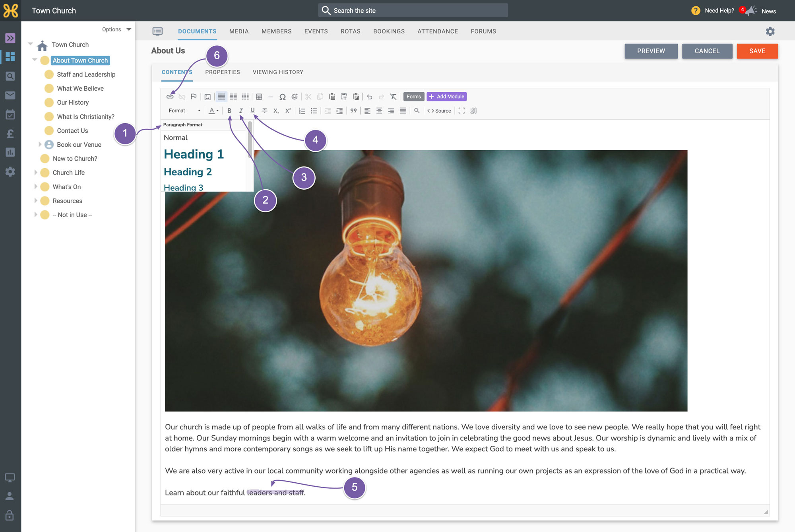The height and width of the screenshot is (532, 795).
Task: Expand the What's On tree item
Action: tap(36, 186)
